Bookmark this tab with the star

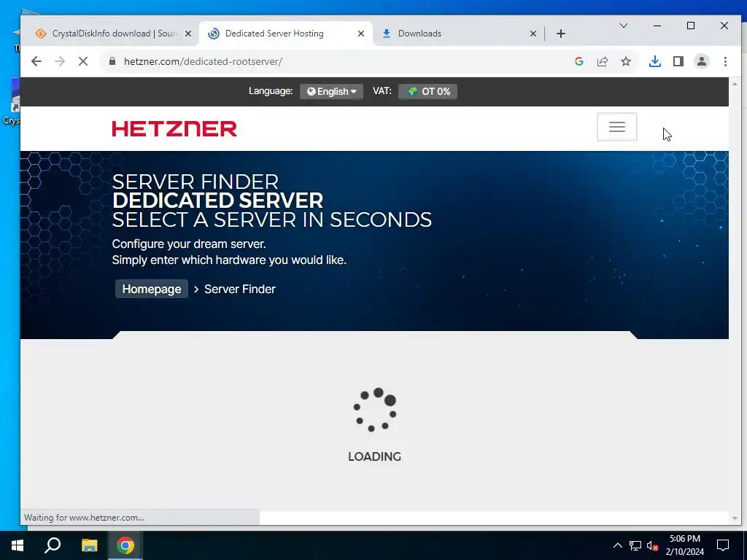coord(626,61)
